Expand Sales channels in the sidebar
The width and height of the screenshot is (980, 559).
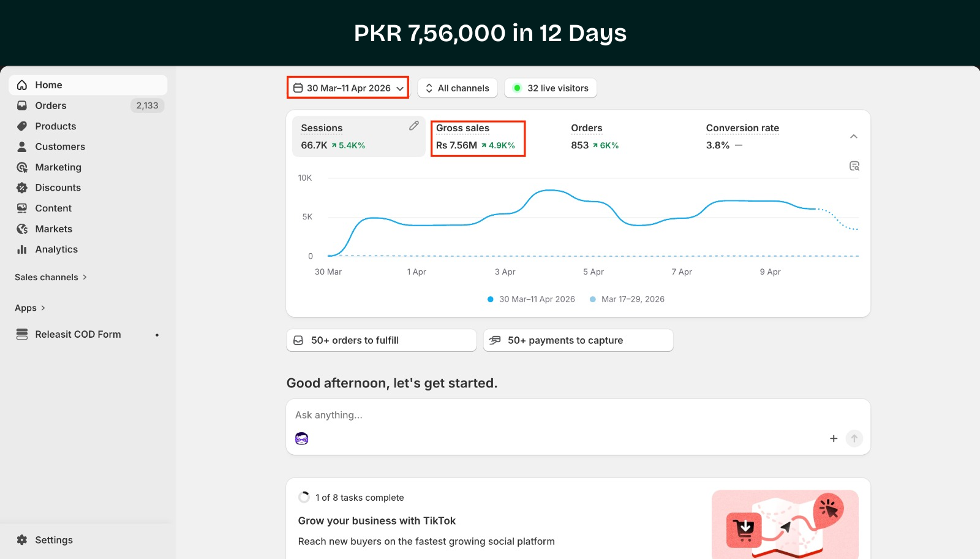click(x=51, y=278)
